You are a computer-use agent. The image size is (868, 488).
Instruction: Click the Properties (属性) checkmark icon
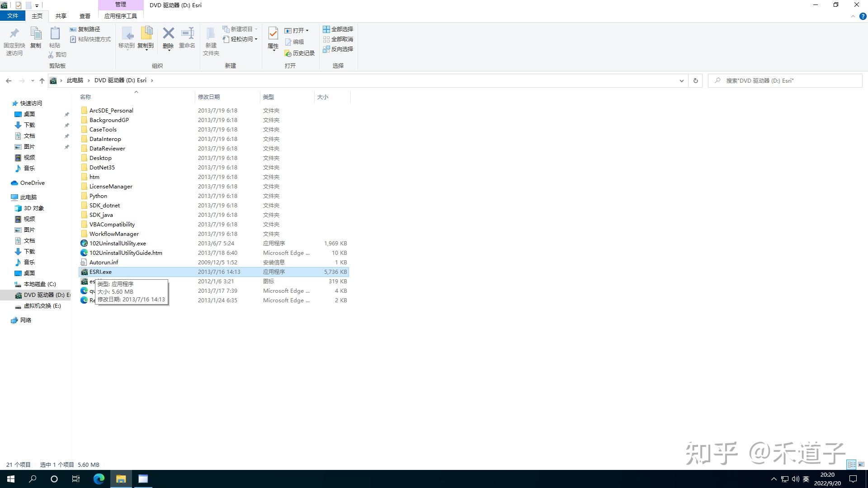tap(273, 33)
